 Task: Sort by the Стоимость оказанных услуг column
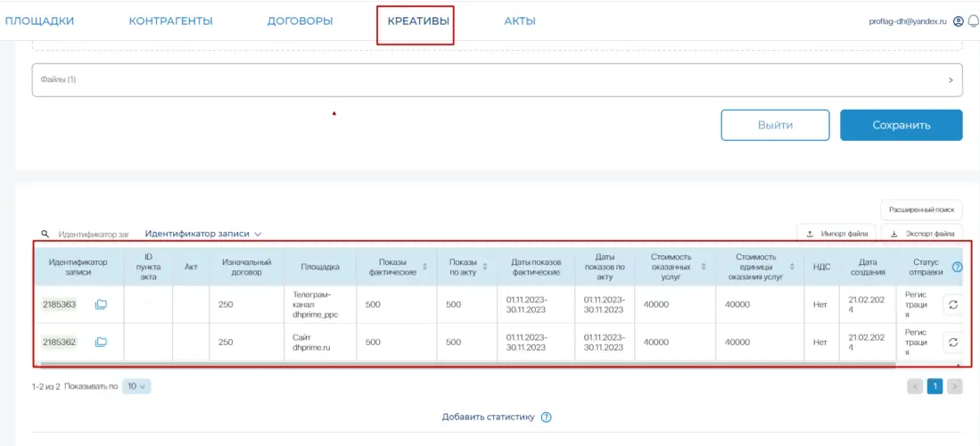coord(704,267)
